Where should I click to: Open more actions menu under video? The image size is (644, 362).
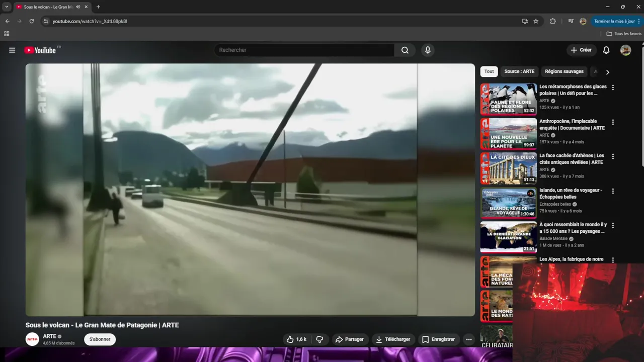click(x=469, y=339)
